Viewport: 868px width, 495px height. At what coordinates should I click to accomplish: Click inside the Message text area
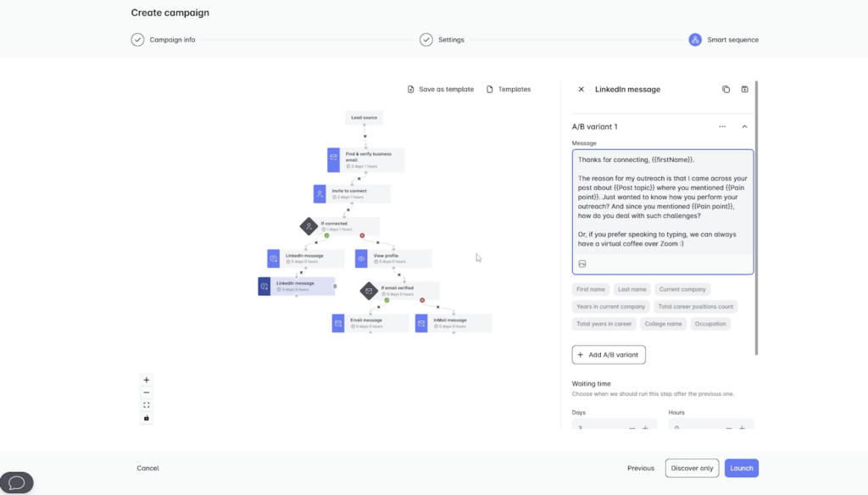[x=661, y=203]
